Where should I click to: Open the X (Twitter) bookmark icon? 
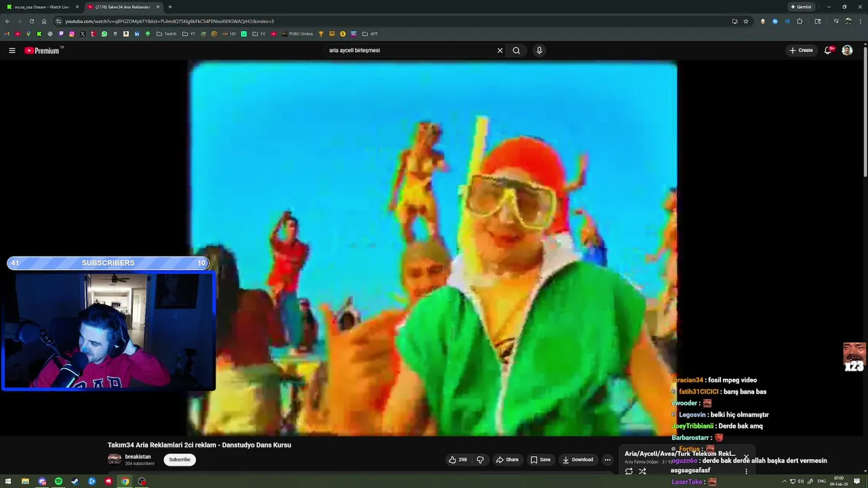point(83,34)
